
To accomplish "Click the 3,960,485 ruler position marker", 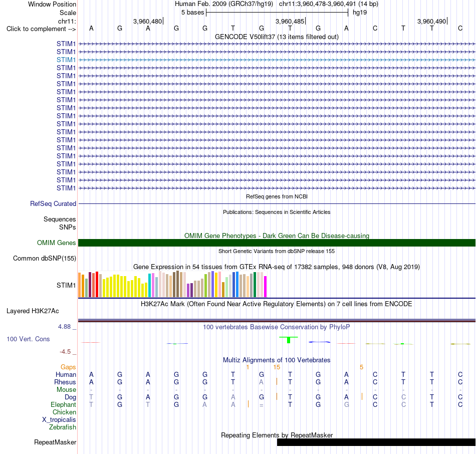I will (x=290, y=21).
